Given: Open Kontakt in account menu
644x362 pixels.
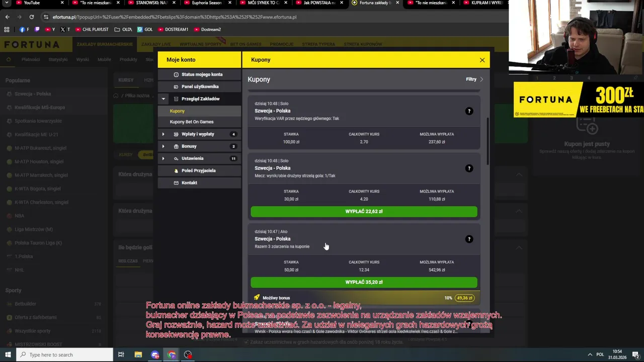Looking at the screenshot, I should (199, 183).
